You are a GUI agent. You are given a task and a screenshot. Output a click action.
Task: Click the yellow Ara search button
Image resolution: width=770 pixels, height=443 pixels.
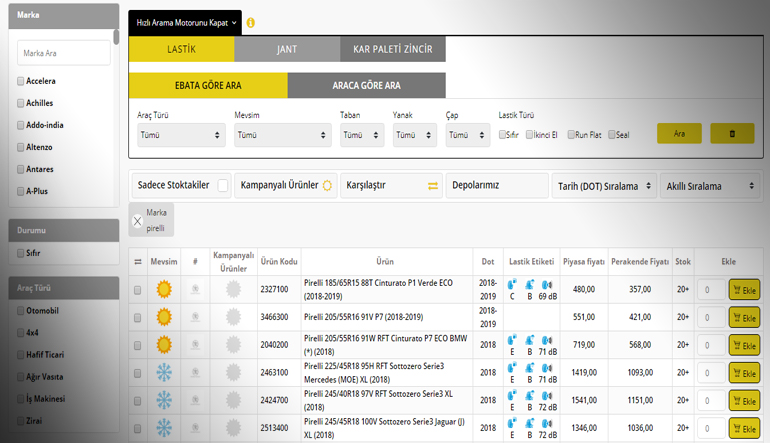pyautogui.click(x=679, y=134)
